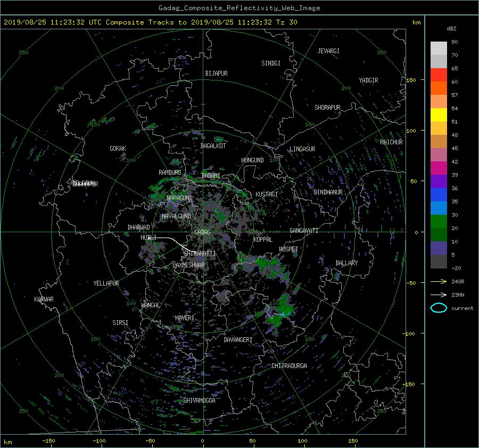Click the 'Gadag_Composite_Reflectivity_Web_Image' title
This screenshot has height=448, width=479.
[x=239, y=8]
